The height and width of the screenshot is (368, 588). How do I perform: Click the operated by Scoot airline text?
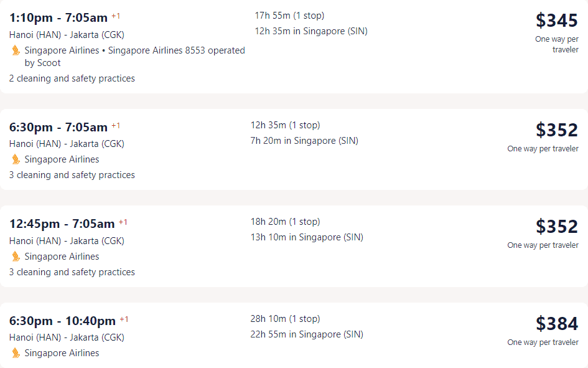177,56
